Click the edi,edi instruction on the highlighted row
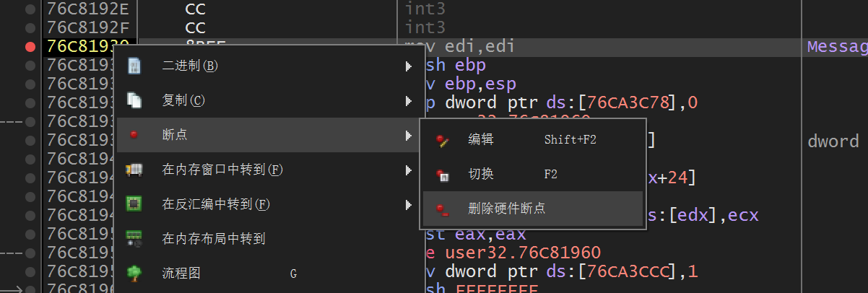Viewport: 868px width, 293px height. tap(479, 47)
